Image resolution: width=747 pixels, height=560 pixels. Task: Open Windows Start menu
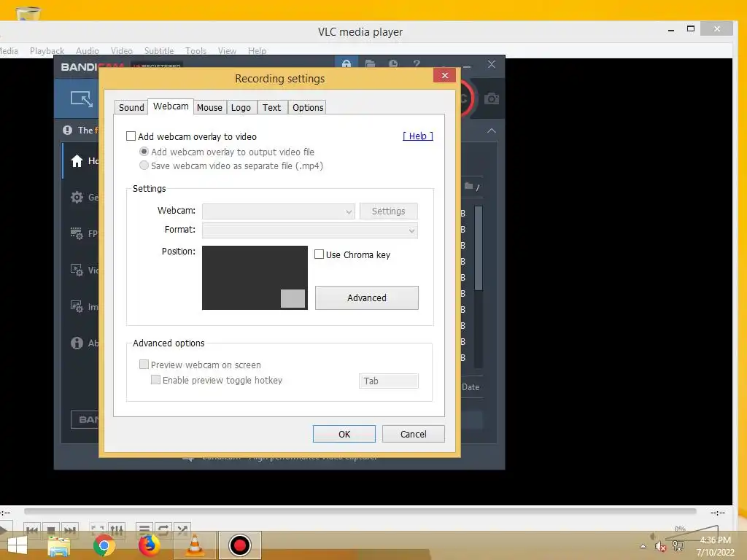click(x=18, y=545)
